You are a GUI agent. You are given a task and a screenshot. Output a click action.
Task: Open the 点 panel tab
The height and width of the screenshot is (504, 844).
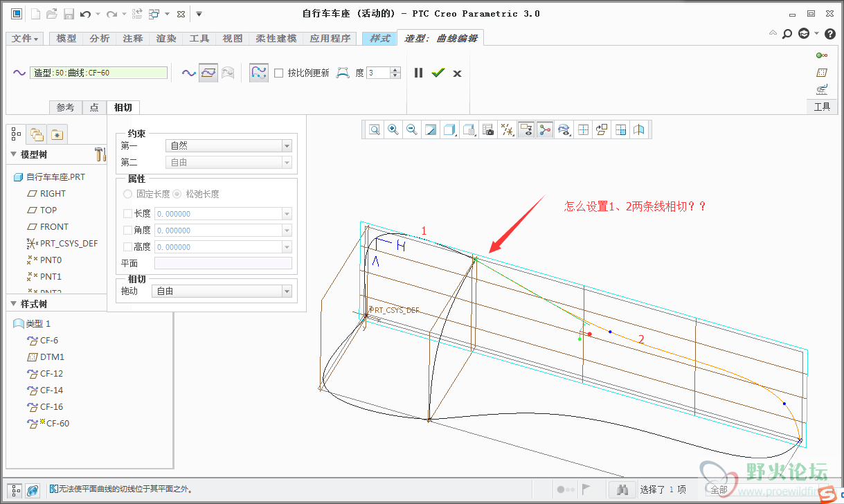coord(94,107)
